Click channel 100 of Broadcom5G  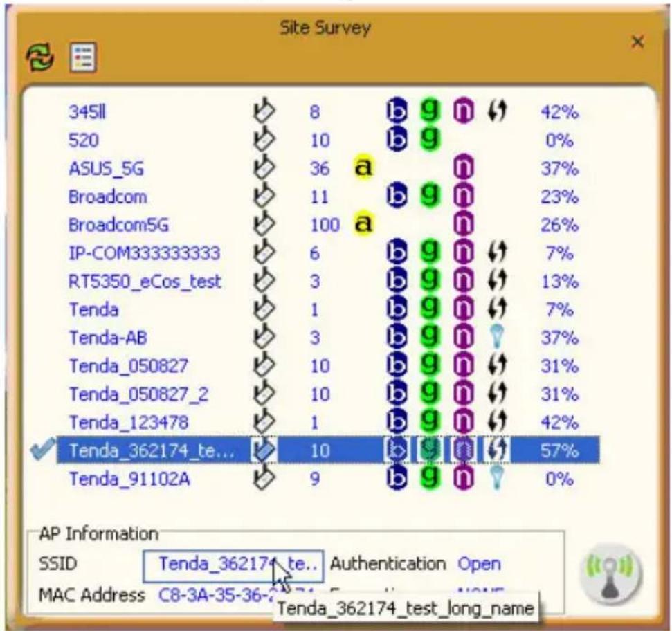[x=325, y=226]
